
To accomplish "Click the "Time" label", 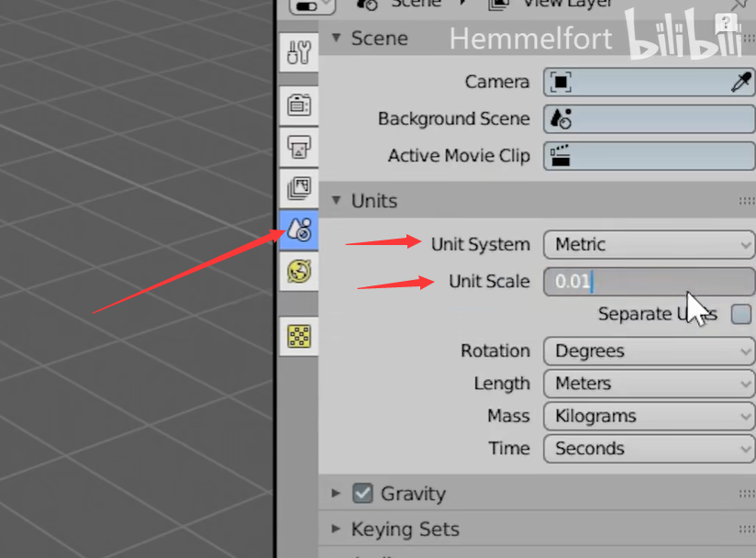I will tap(509, 449).
